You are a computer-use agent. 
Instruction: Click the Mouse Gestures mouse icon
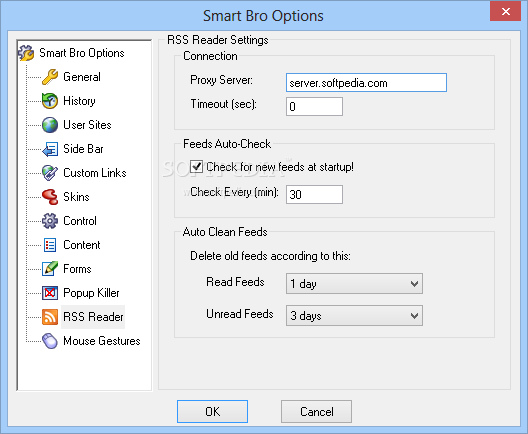coord(50,341)
